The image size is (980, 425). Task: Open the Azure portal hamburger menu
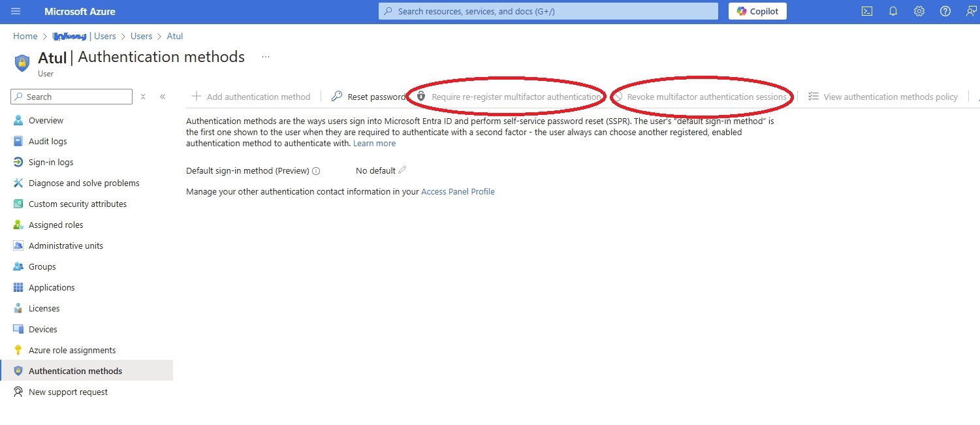click(x=16, y=11)
